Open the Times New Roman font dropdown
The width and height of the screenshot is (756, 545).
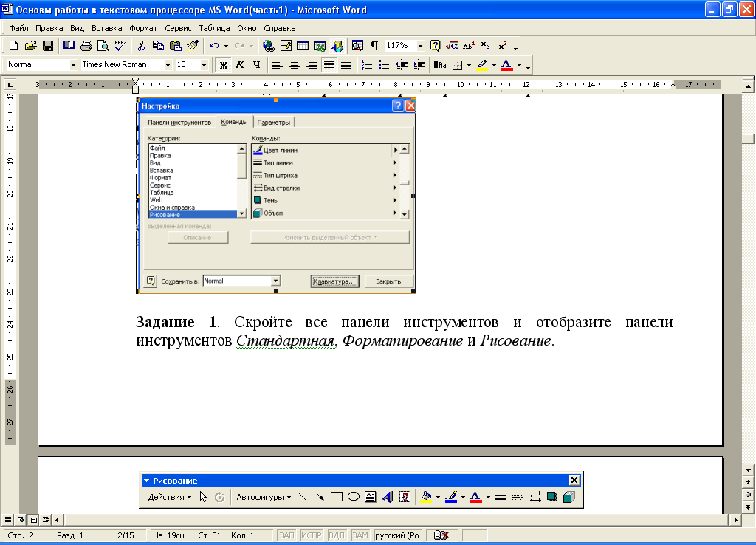pos(168,65)
